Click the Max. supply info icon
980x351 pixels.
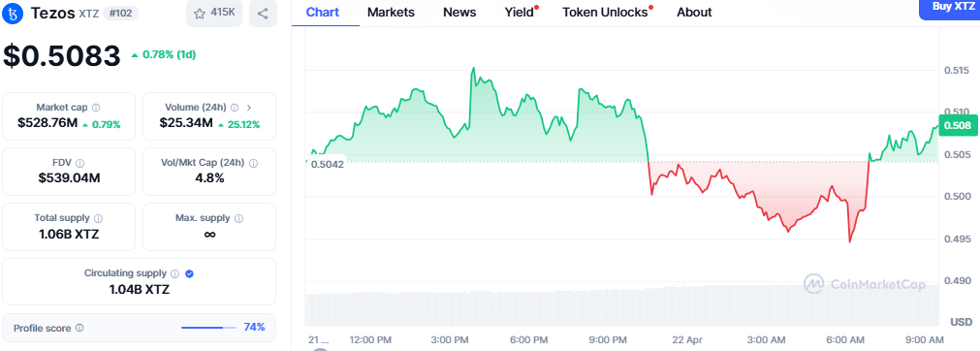click(x=238, y=218)
